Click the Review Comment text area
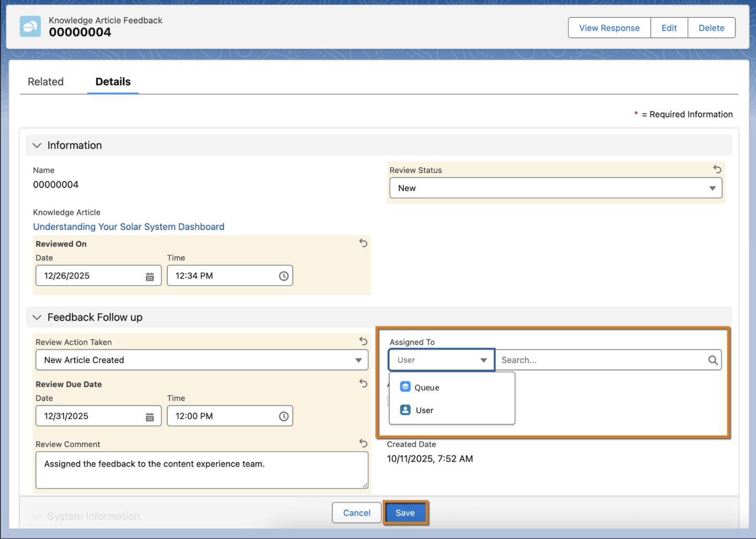The width and height of the screenshot is (756, 539). click(x=202, y=470)
